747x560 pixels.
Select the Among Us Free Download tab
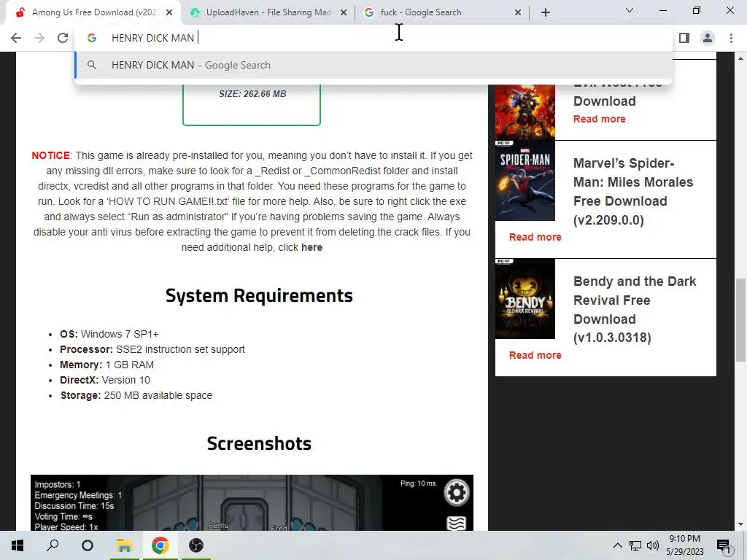tap(93, 12)
